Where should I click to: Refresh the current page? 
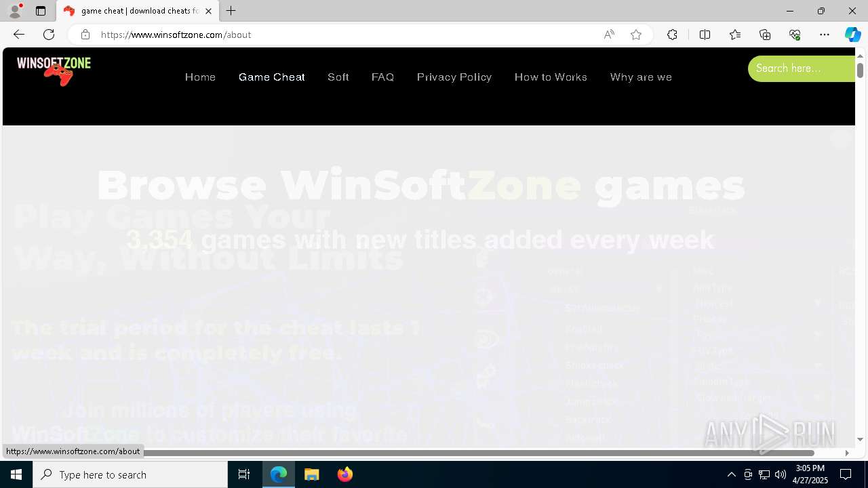pyautogui.click(x=49, y=35)
